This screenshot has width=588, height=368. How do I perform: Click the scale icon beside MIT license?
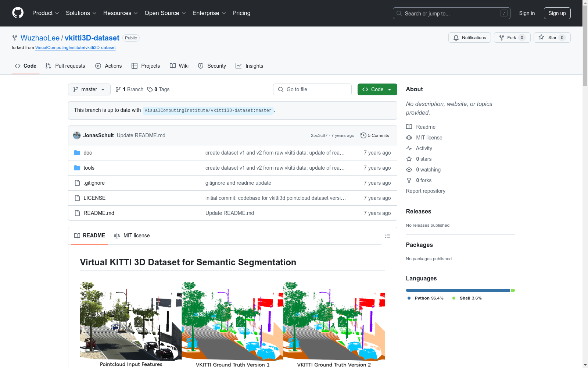tap(409, 138)
